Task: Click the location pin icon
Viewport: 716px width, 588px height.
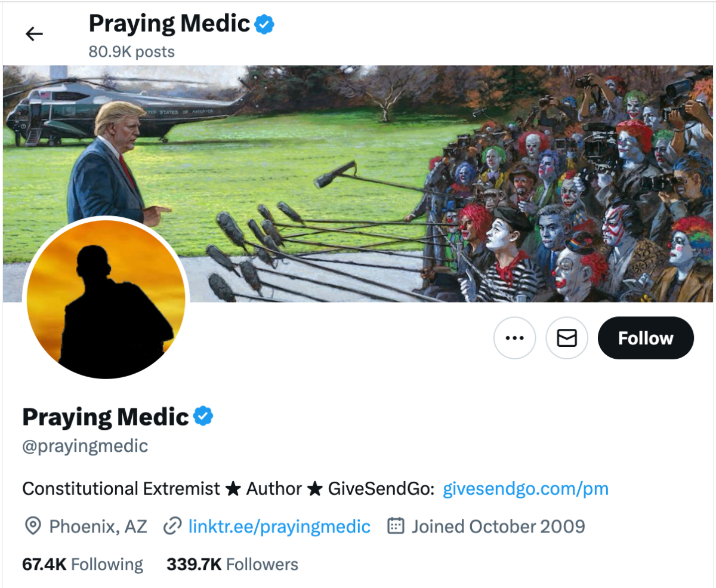Action: (x=32, y=526)
